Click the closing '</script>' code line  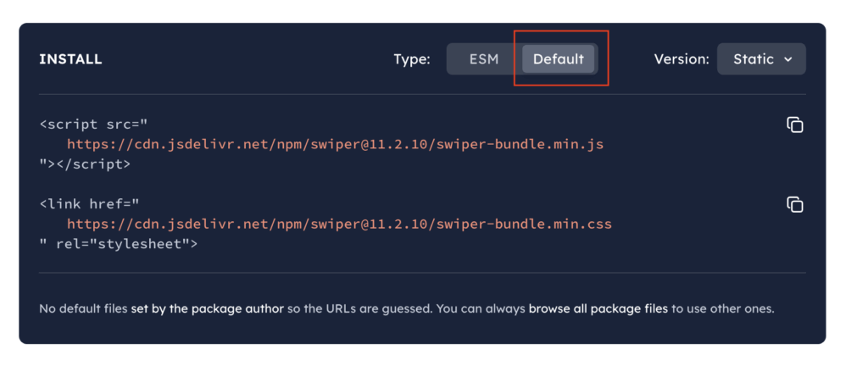[85, 164]
